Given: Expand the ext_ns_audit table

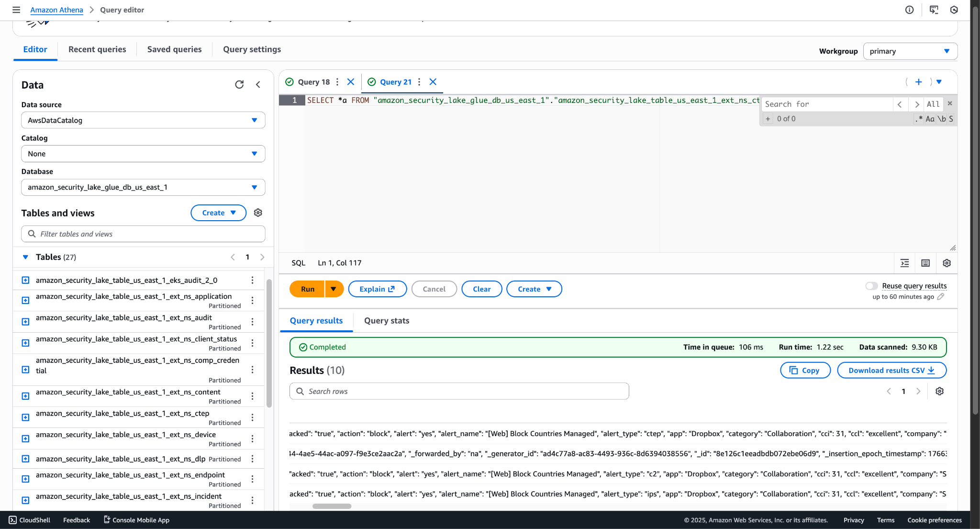Looking at the screenshot, I should click(25, 322).
